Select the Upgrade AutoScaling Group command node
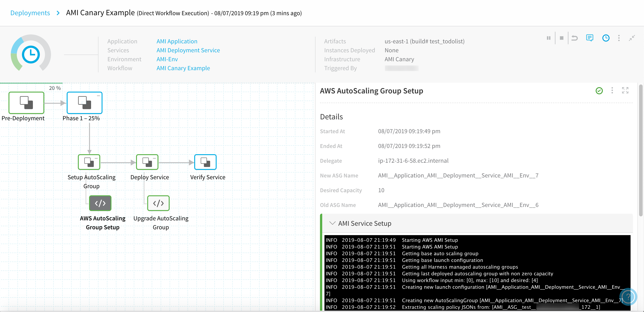The width and height of the screenshot is (644, 312). (158, 203)
